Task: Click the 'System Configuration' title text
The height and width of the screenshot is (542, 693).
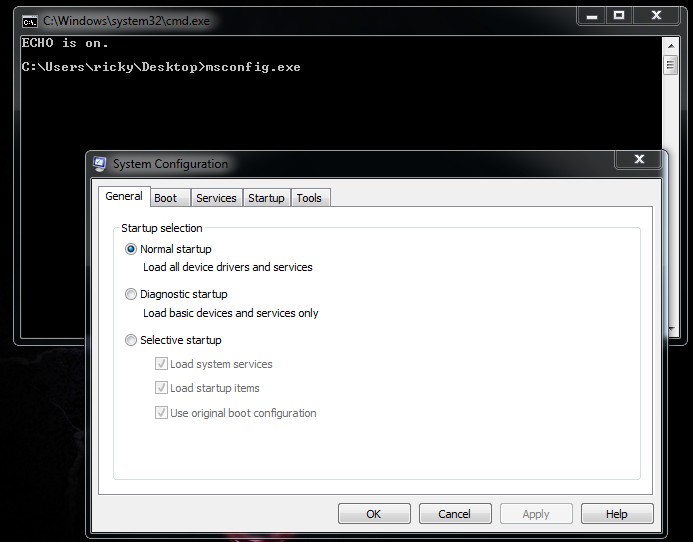Action: (171, 164)
